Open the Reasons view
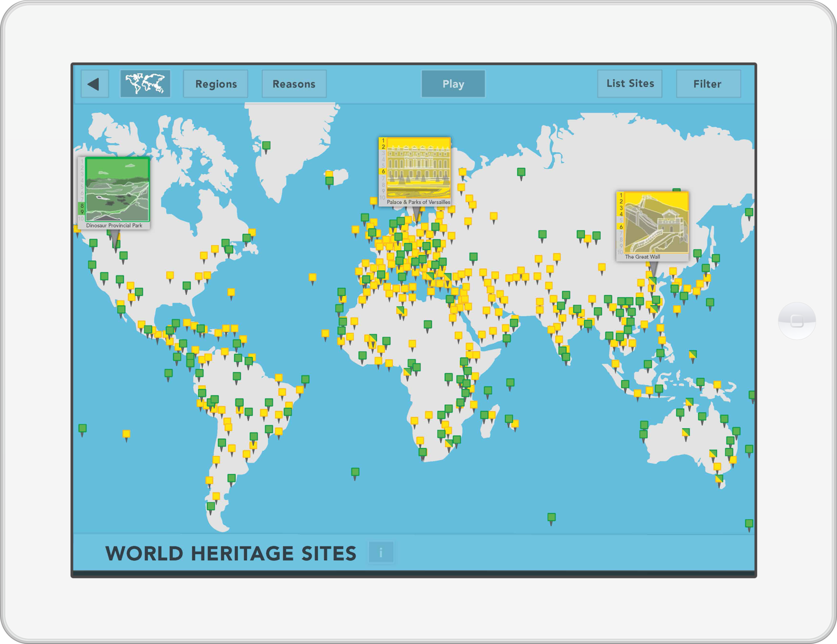 (x=294, y=84)
